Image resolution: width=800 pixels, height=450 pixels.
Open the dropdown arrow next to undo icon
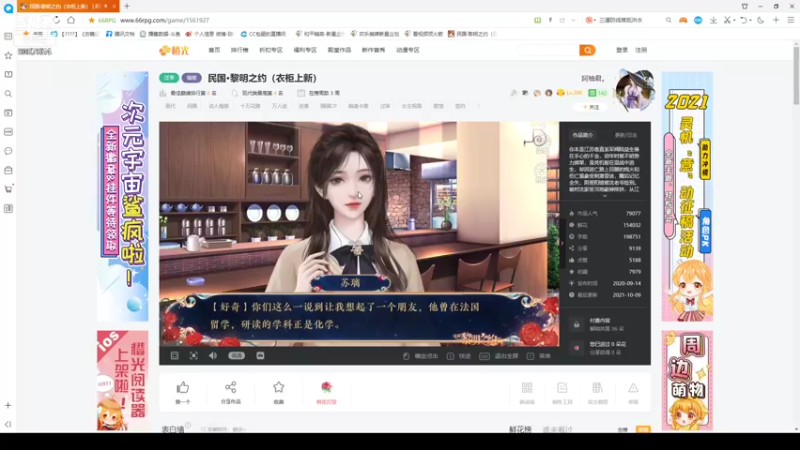point(750,20)
